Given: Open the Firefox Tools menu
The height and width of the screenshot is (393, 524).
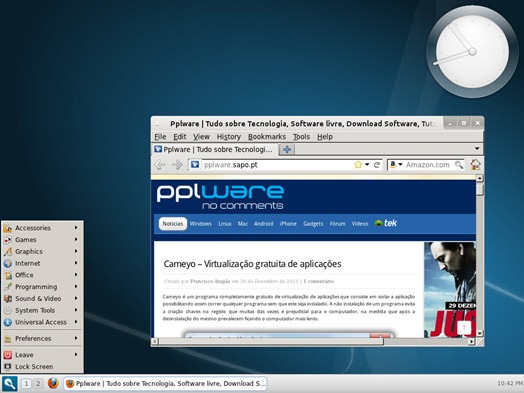Looking at the screenshot, I should click(301, 137).
